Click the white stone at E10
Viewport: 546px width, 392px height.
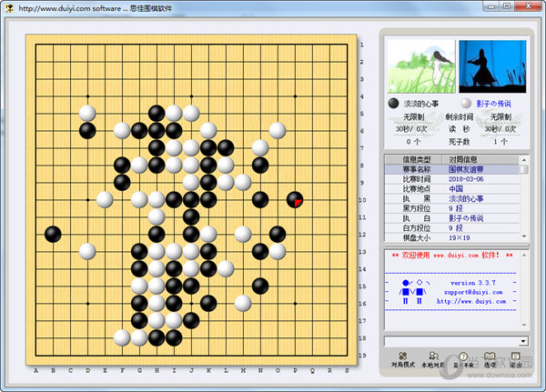(105, 200)
